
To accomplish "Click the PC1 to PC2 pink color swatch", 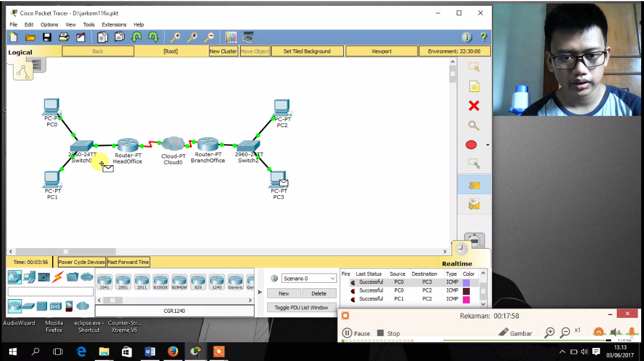I will 466,299.
